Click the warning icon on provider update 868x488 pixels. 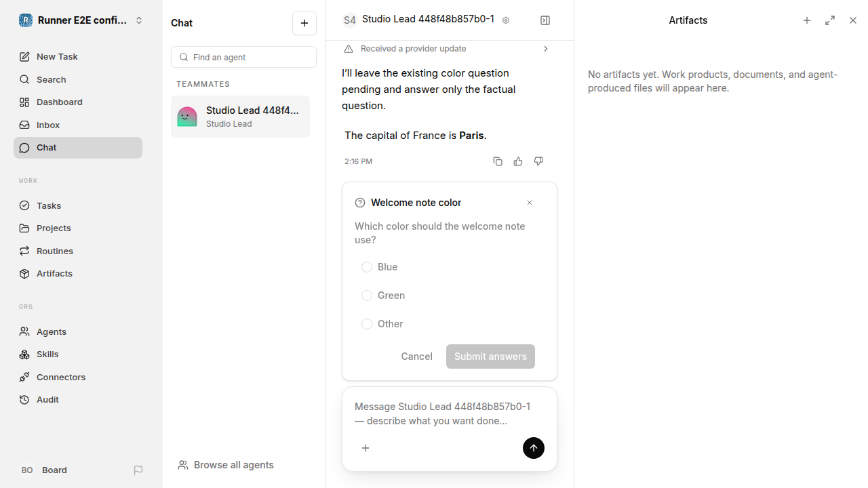click(349, 49)
